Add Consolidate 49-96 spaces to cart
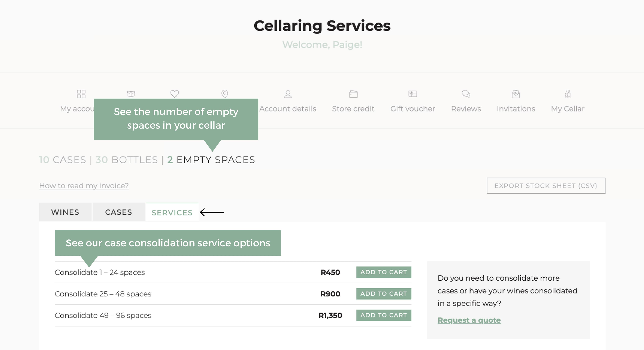The height and width of the screenshot is (350, 644). (x=383, y=315)
